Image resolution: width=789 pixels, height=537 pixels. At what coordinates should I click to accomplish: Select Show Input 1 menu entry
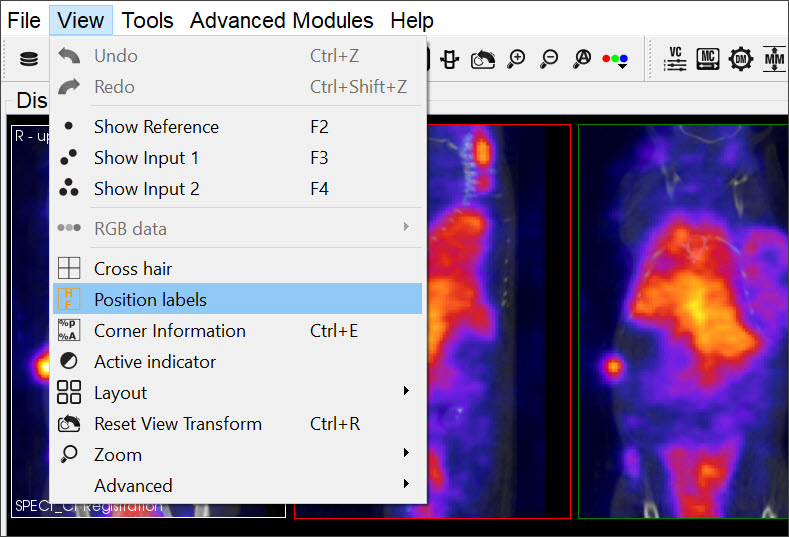click(x=146, y=158)
